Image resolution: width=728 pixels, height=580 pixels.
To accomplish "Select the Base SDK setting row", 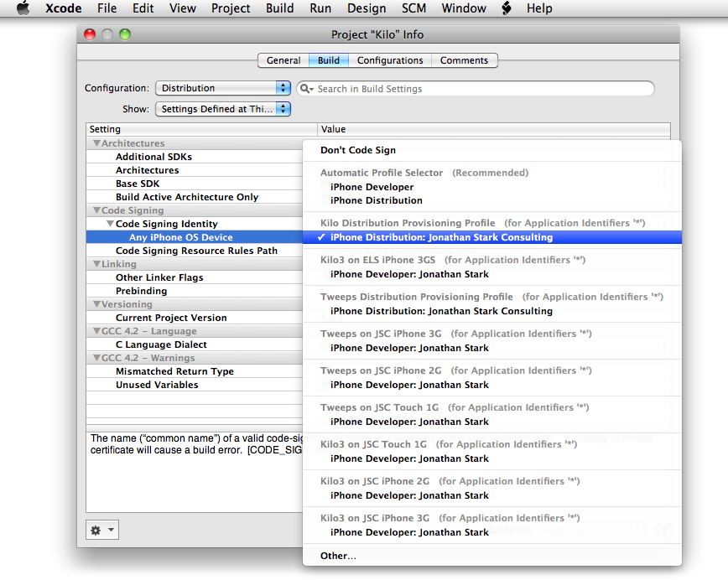I will 138,184.
